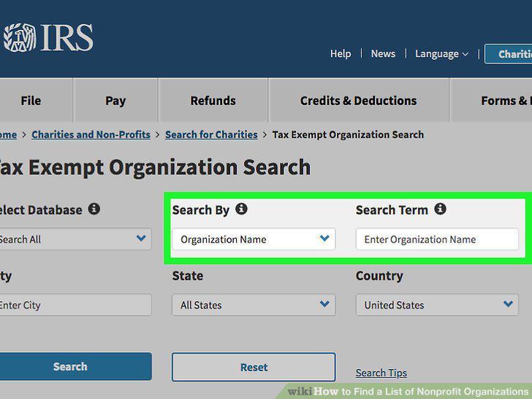532x399 pixels.
Task: Click the blue Search button
Action: coord(75,366)
